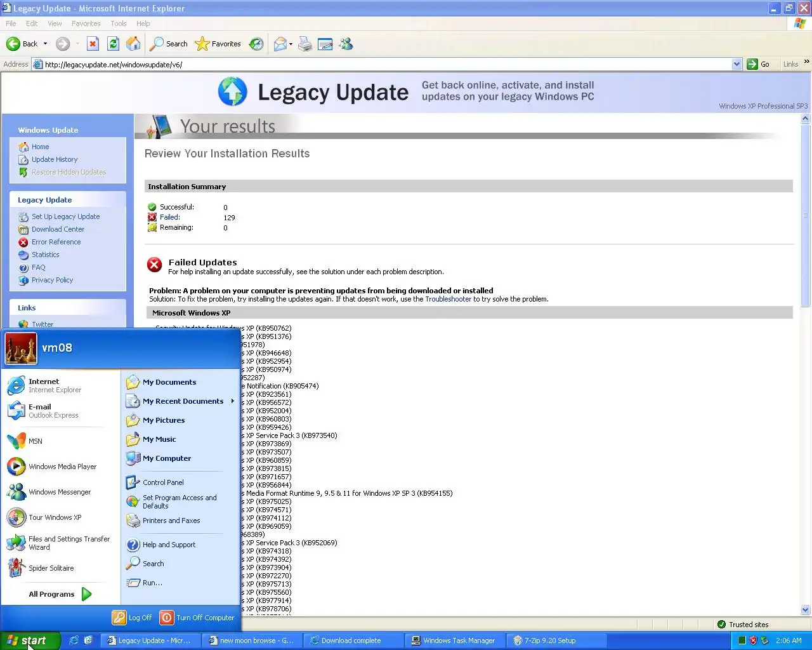Open the Tools menu

pos(119,23)
